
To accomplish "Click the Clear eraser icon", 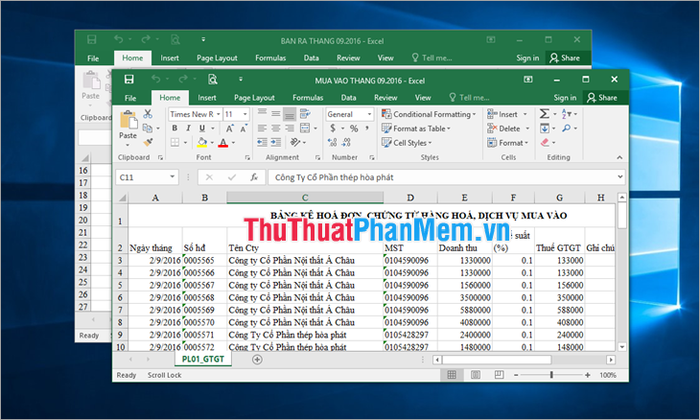I will pos(545,142).
